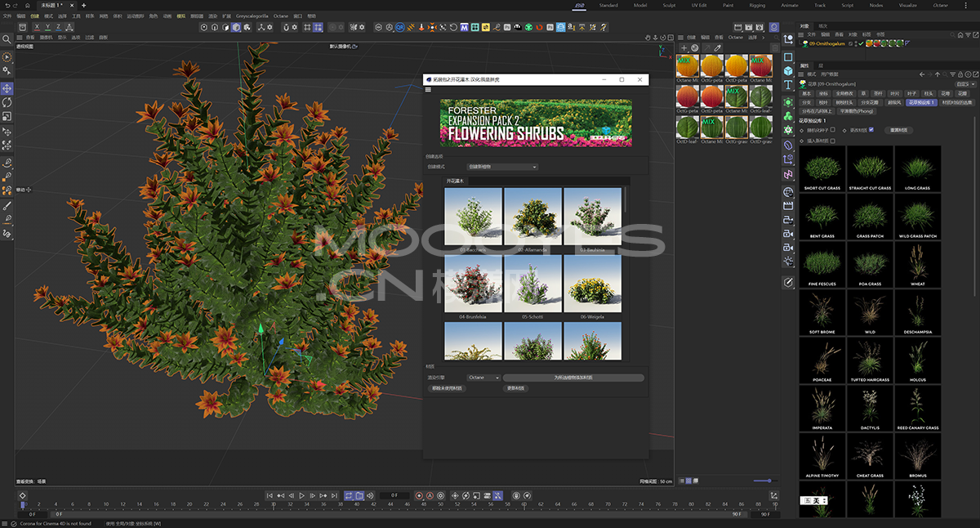Click the record active objects keyframe button
Screen dimensions: 980x528
[419, 495]
